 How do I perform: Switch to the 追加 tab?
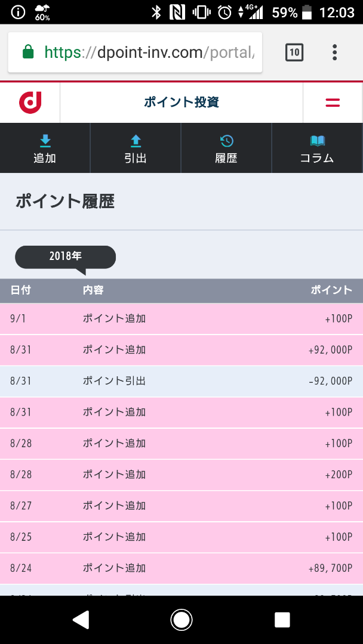[x=45, y=148]
